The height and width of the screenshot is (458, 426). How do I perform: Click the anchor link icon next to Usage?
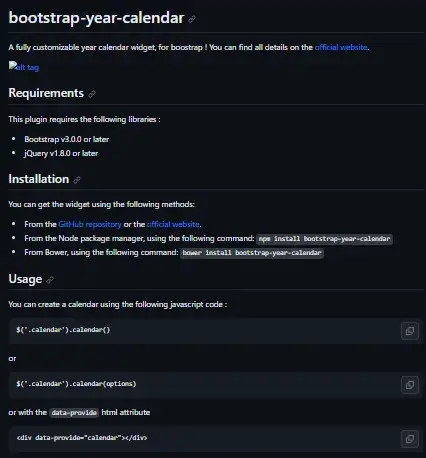pos(50,280)
